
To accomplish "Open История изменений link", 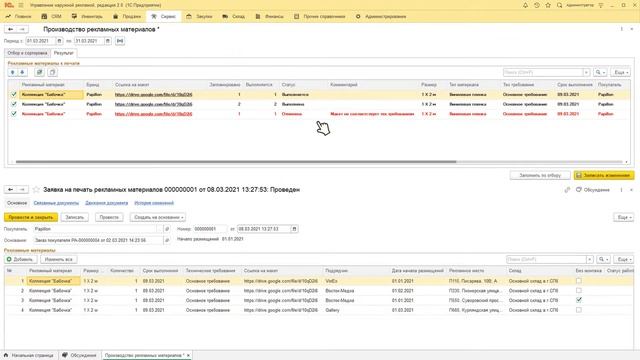I will [x=154, y=203].
